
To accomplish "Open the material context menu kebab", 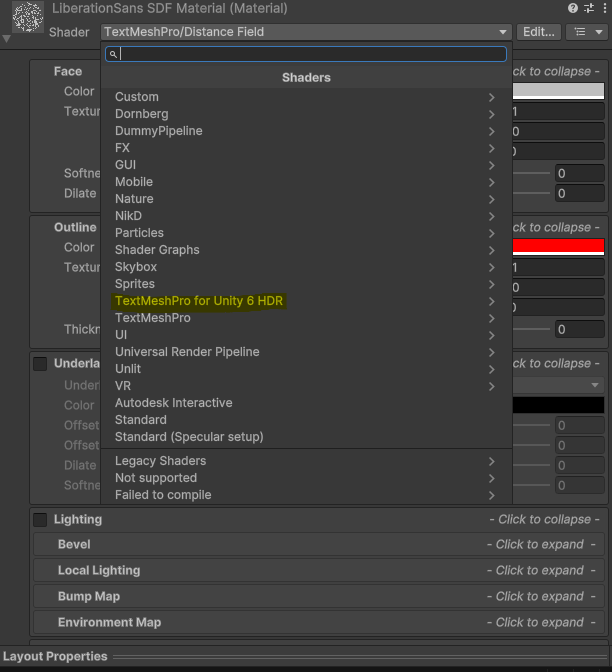I will (x=604, y=8).
